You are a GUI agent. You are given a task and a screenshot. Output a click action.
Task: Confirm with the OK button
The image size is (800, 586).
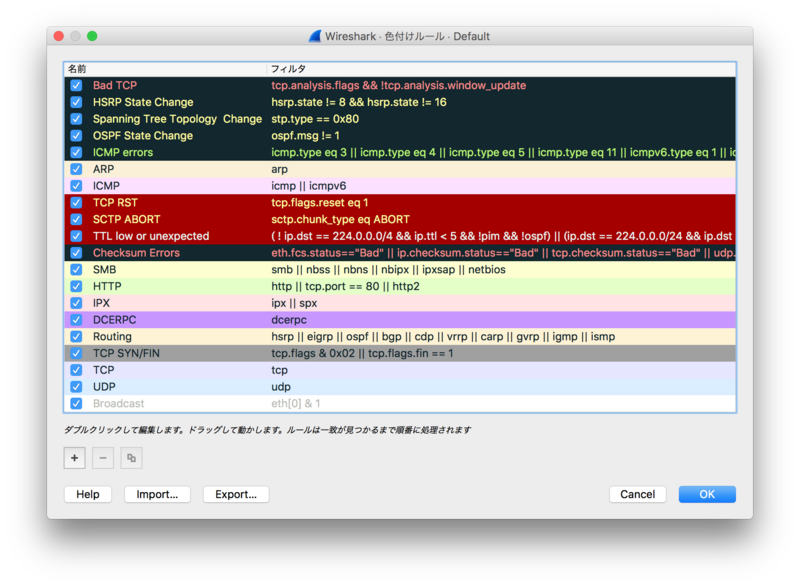707,494
